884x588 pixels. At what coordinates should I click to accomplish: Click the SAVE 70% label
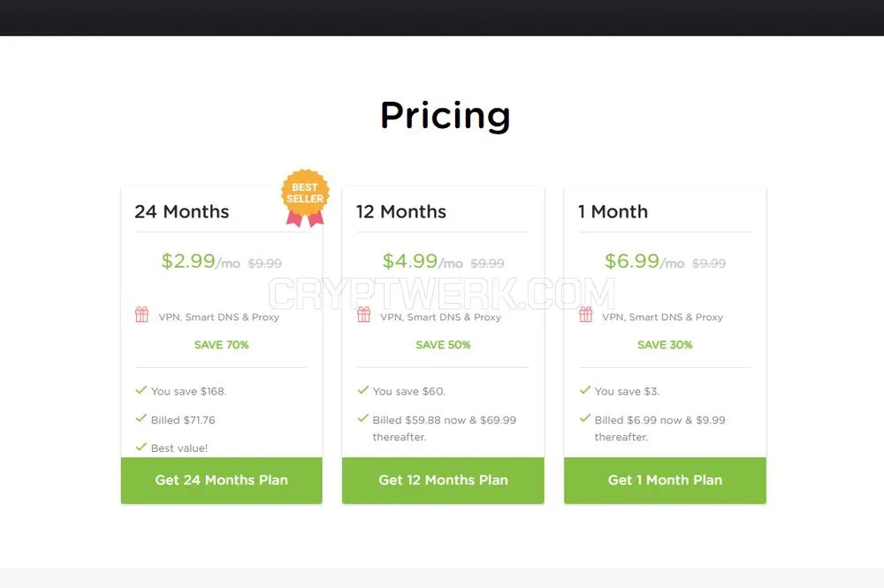222,345
